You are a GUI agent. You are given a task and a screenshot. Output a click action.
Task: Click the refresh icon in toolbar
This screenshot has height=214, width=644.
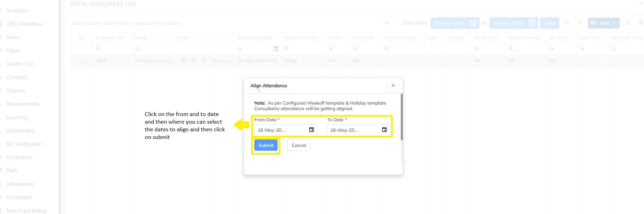click(567, 23)
